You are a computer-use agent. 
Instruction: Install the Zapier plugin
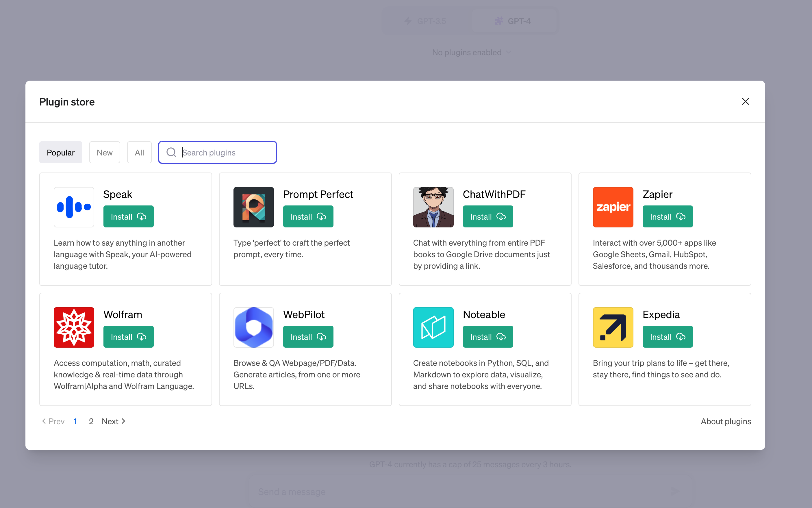click(668, 216)
